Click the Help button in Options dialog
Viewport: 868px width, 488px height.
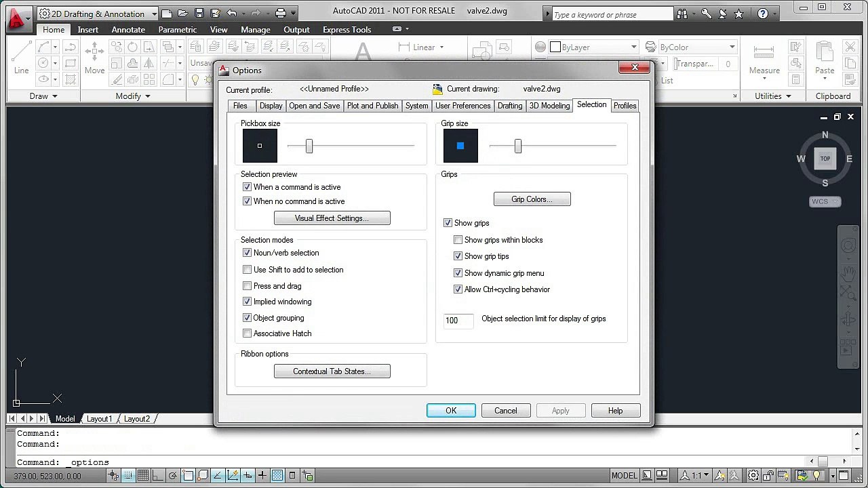pyautogui.click(x=615, y=411)
